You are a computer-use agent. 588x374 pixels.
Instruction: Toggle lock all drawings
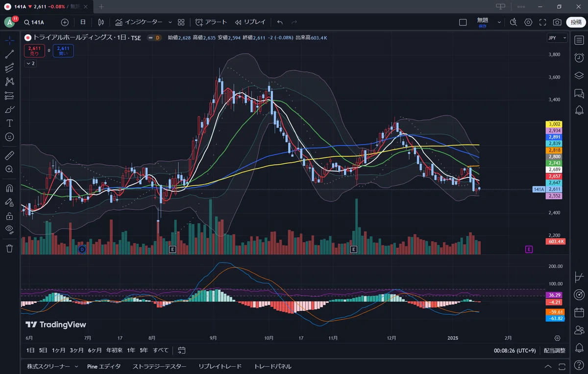[x=9, y=216]
